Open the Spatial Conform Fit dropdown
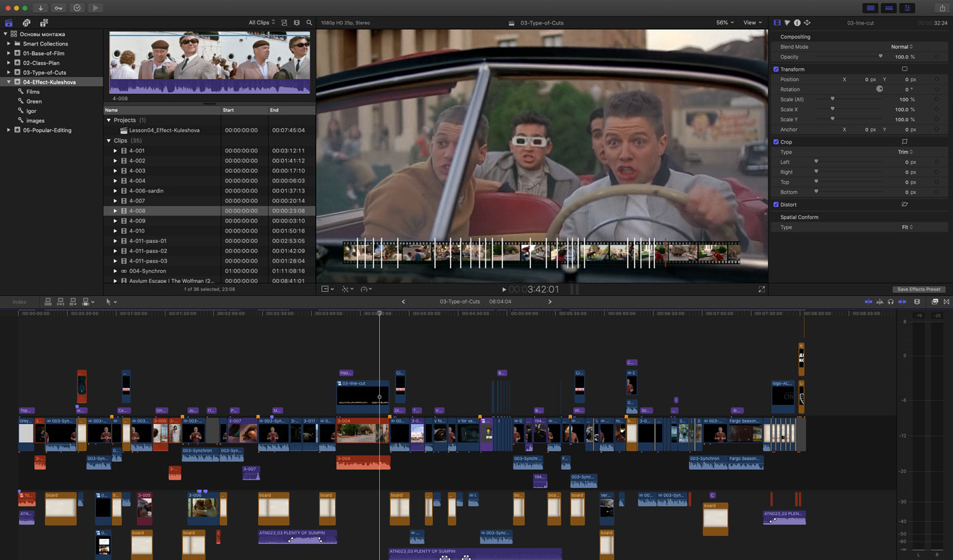Image resolution: width=953 pixels, height=560 pixels. pyautogui.click(x=907, y=227)
